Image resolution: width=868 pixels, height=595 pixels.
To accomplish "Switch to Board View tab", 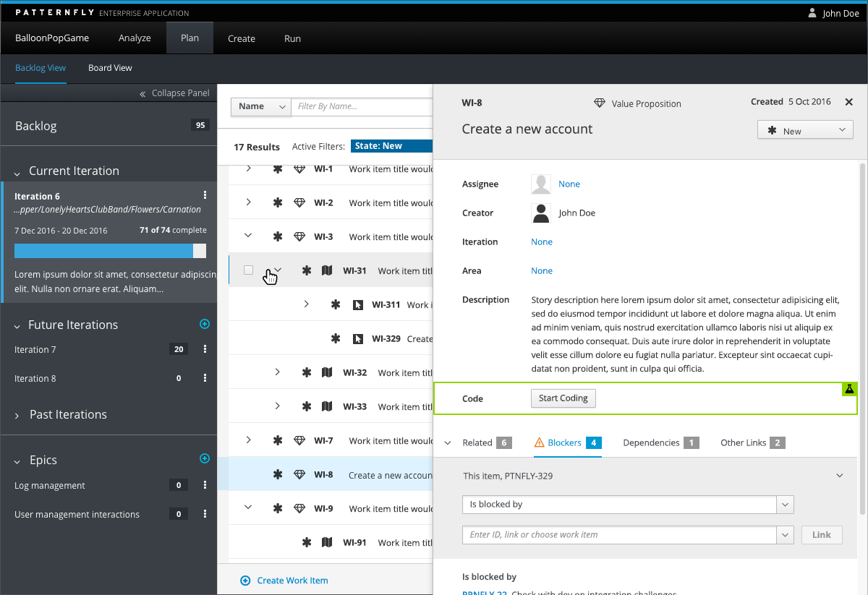I will click(x=110, y=68).
